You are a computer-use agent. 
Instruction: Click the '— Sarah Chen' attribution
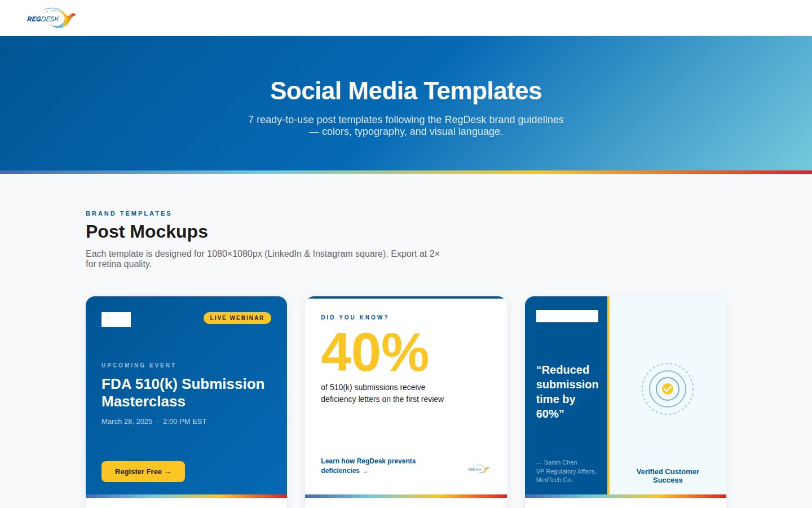557,462
